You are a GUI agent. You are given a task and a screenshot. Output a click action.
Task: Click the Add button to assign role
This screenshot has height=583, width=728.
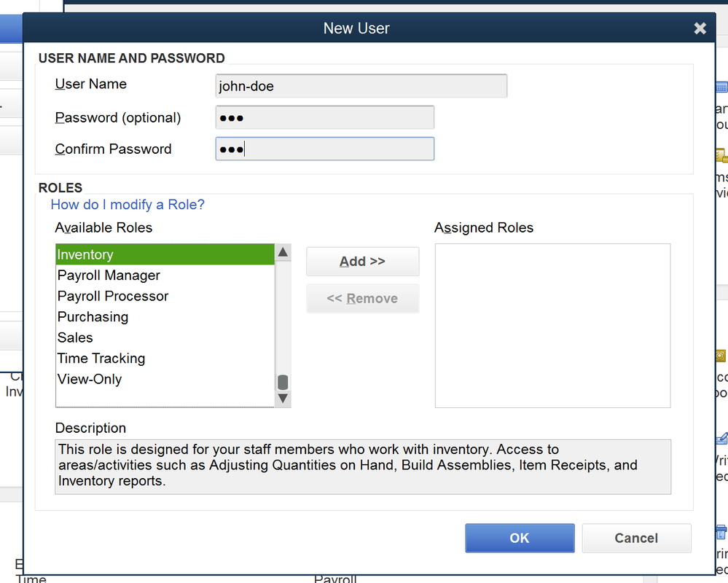pyautogui.click(x=362, y=261)
